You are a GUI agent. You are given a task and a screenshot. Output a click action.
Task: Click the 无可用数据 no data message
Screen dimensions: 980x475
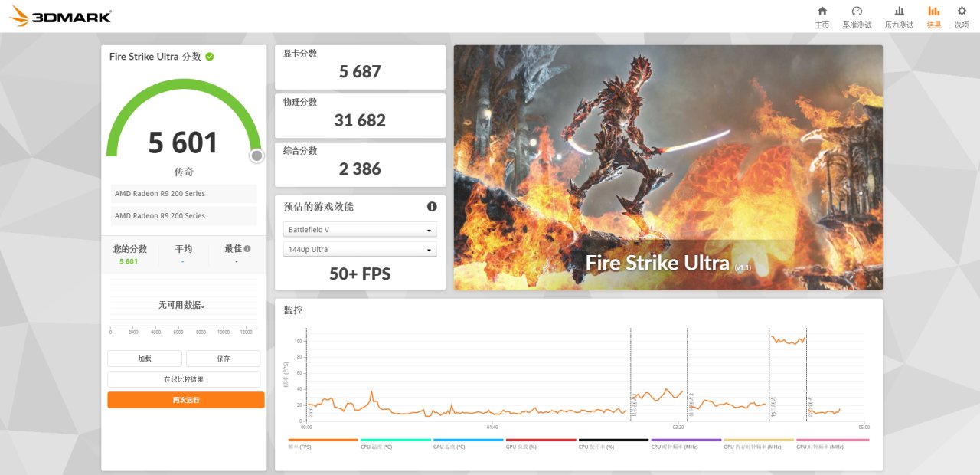pos(181,305)
